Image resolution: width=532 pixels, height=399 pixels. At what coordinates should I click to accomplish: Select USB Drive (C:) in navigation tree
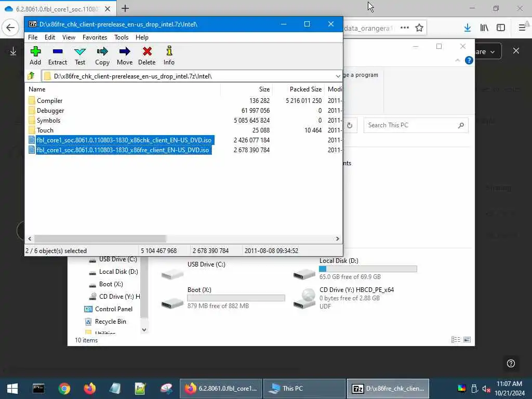coord(113,260)
